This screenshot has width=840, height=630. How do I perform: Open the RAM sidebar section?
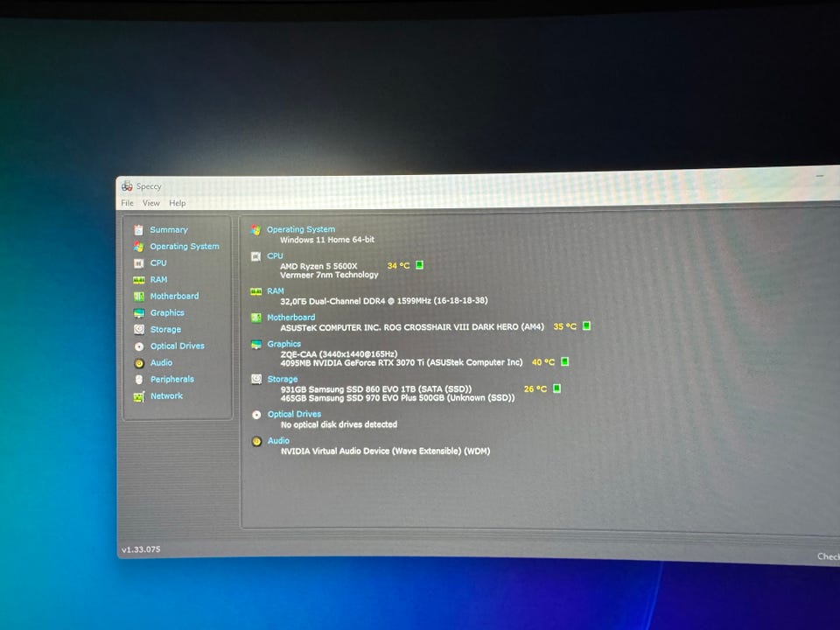158,280
